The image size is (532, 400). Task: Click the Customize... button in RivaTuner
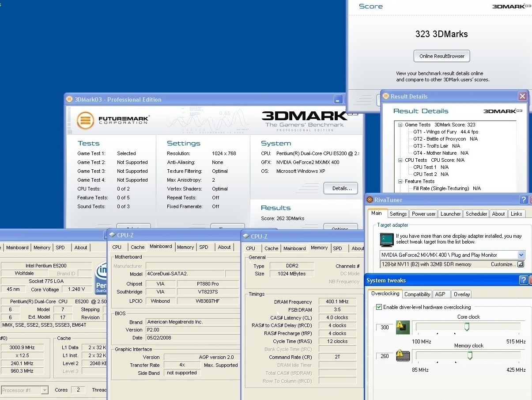(x=503, y=264)
